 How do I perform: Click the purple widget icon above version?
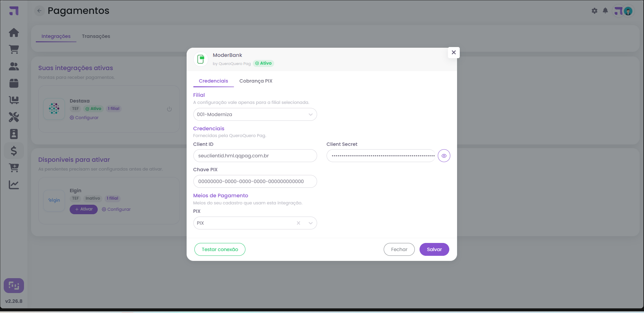coord(14,286)
